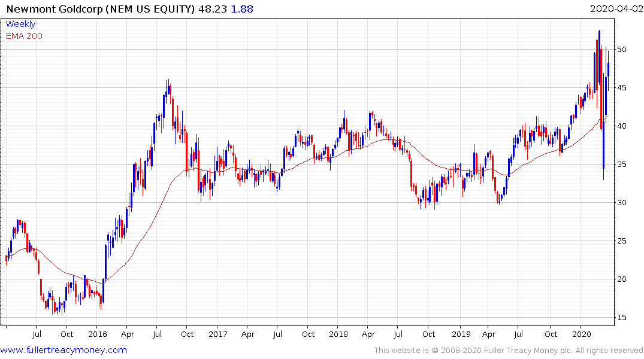The width and height of the screenshot is (644, 359).
Task: Select the 2019 time axis label
Action: [461, 334]
